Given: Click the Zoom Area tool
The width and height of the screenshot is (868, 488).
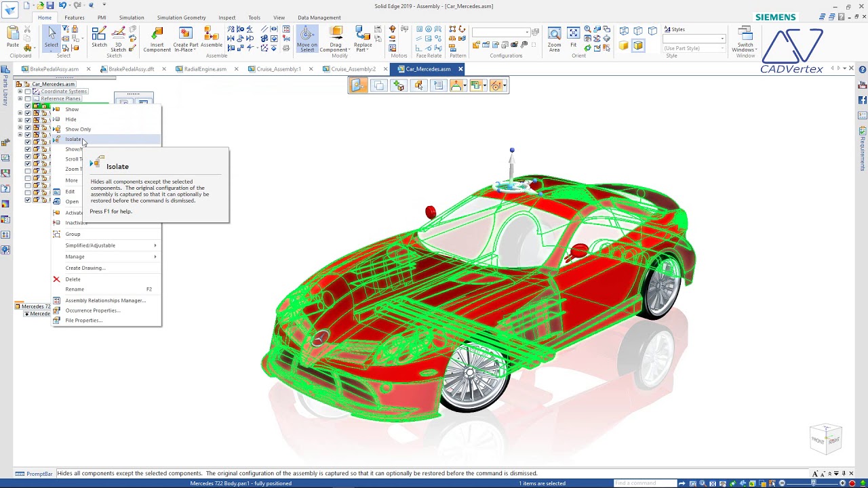Looking at the screenshot, I should coord(555,39).
